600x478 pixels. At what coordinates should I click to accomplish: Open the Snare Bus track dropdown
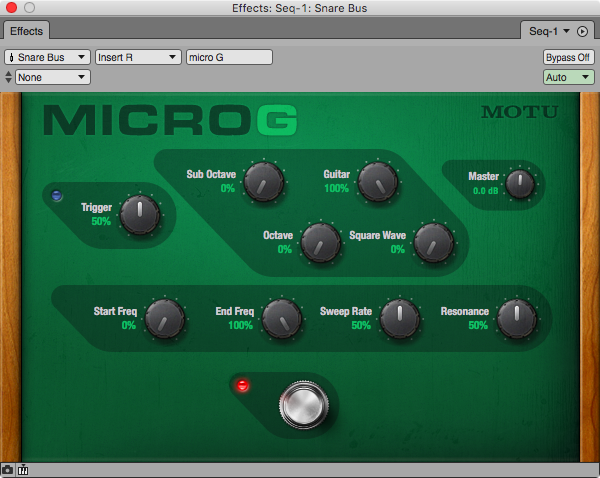(x=47, y=57)
